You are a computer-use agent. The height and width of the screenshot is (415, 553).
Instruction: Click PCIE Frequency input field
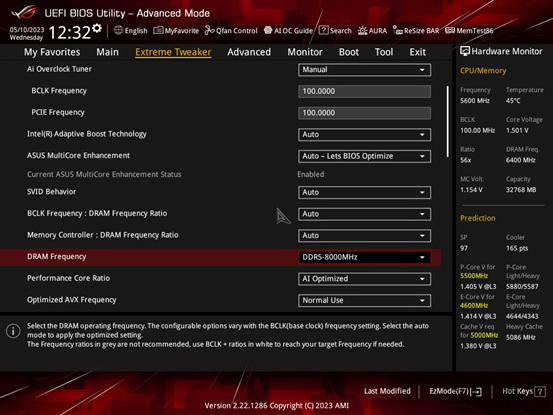pyautogui.click(x=364, y=113)
